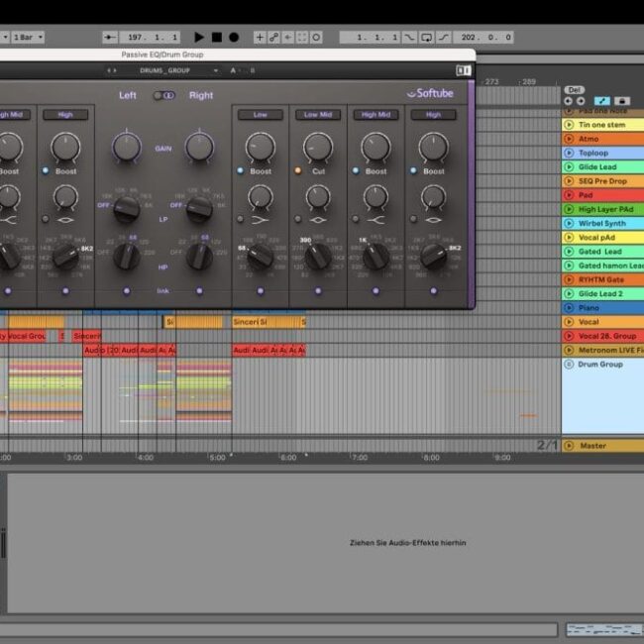The width and height of the screenshot is (644, 644).
Task: Click the left channel Gain knob
Action: coord(127,148)
